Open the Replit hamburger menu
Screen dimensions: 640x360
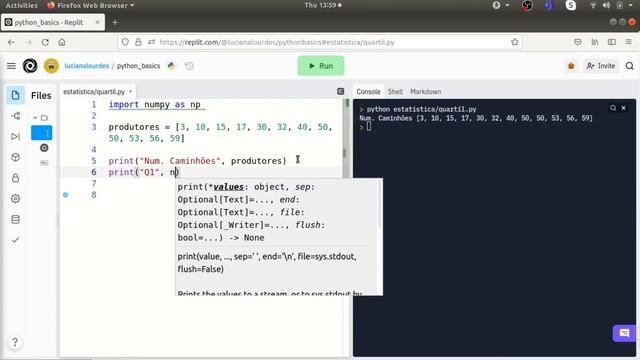pos(11,66)
